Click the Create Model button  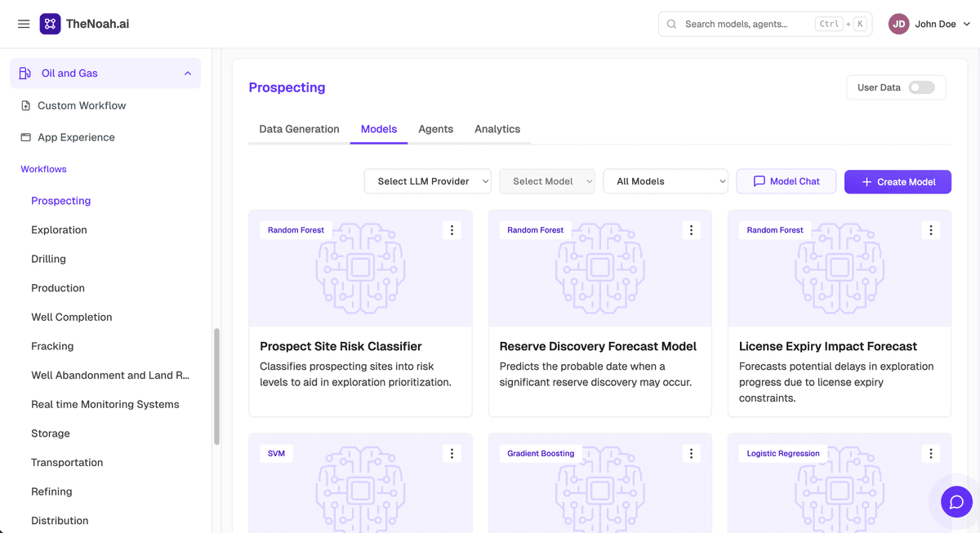(x=898, y=181)
